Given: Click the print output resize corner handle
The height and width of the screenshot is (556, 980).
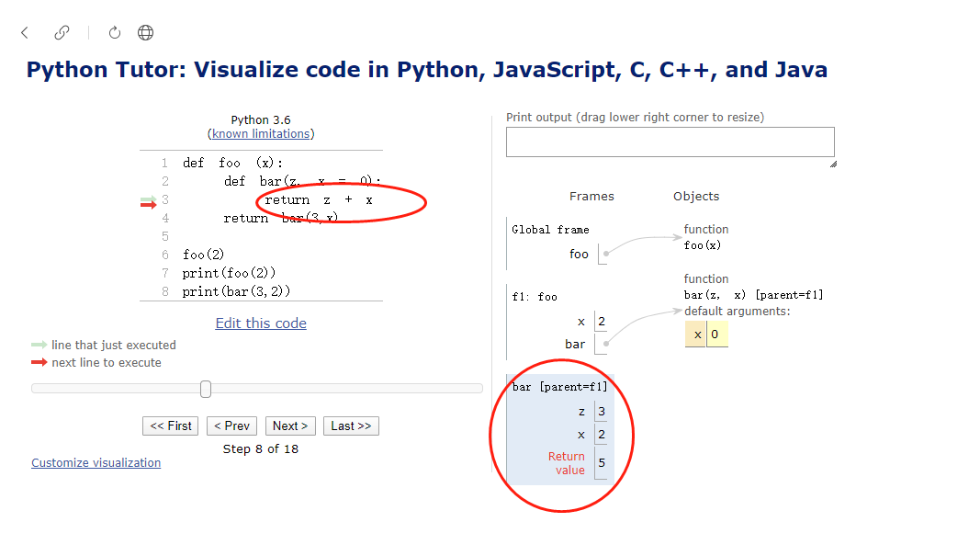Looking at the screenshot, I should 833,164.
